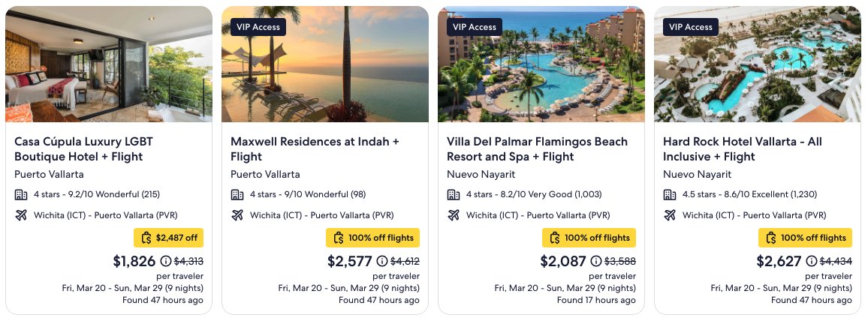Open the price details icon beside $2,627

click(811, 261)
